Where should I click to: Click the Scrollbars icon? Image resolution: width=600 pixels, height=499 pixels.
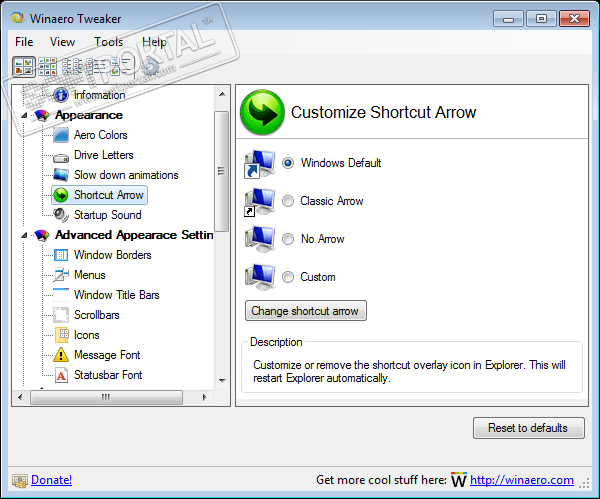pos(61,315)
